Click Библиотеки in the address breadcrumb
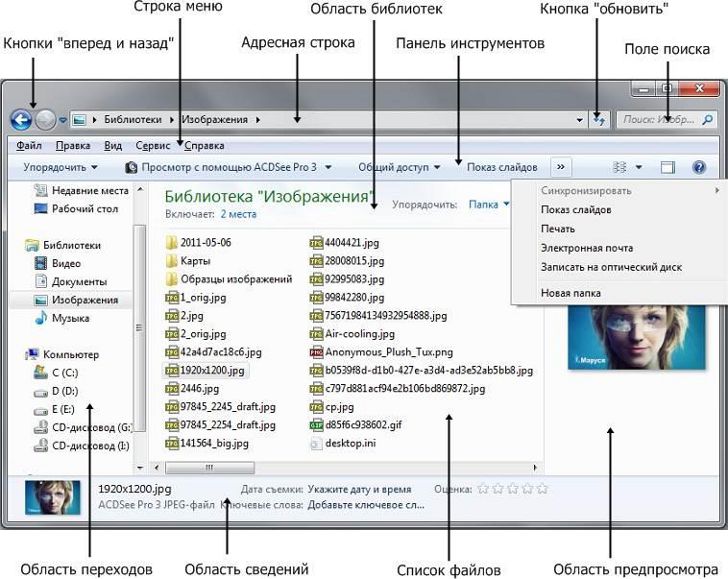 [x=133, y=120]
